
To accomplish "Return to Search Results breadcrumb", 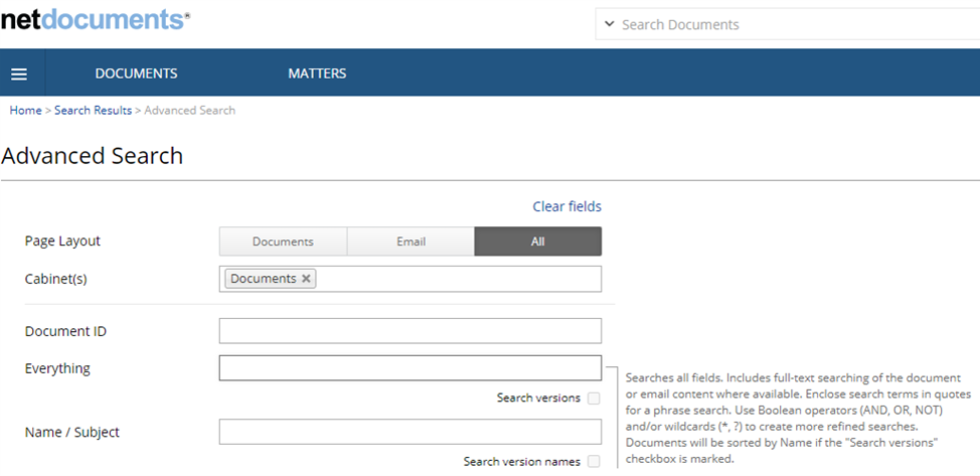I will [93, 110].
